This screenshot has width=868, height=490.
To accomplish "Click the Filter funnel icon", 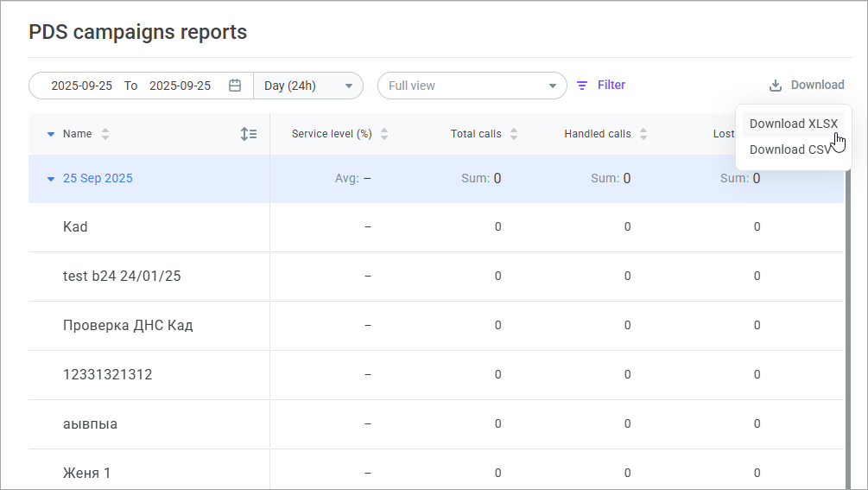I will coord(582,86).
